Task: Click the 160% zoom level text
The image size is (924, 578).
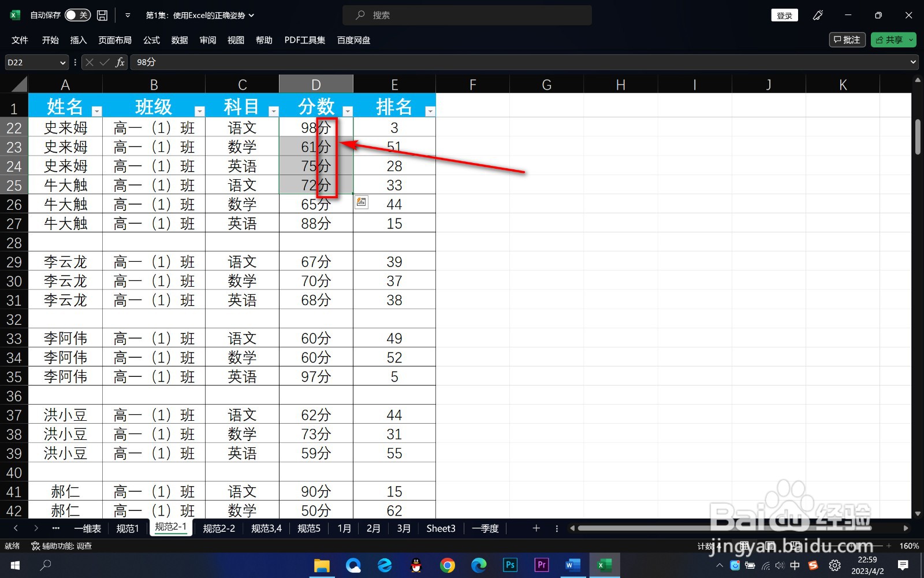Action: (x=908, y=546)
